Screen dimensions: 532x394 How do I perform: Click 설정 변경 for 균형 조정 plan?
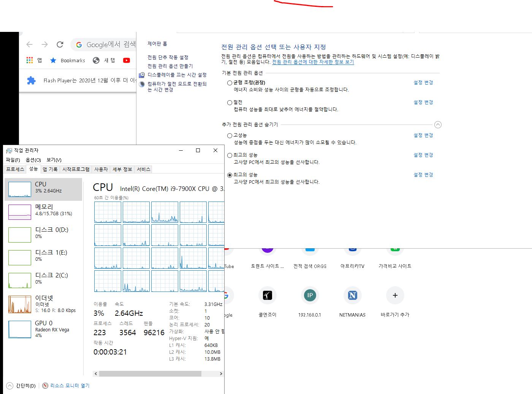423,82
